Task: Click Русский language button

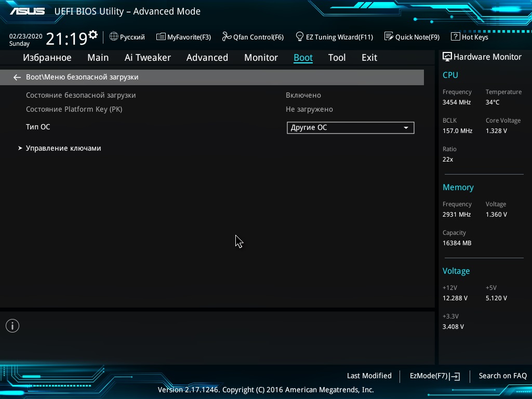Action: tap(127, 37)
